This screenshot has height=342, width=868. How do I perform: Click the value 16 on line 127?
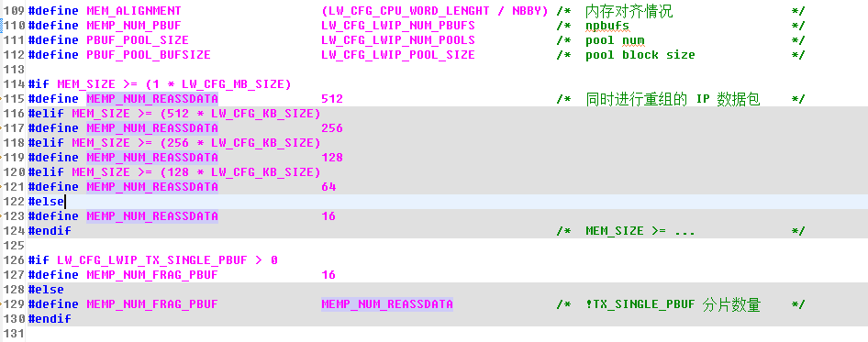pyautogui.click(x=328, y=274)
